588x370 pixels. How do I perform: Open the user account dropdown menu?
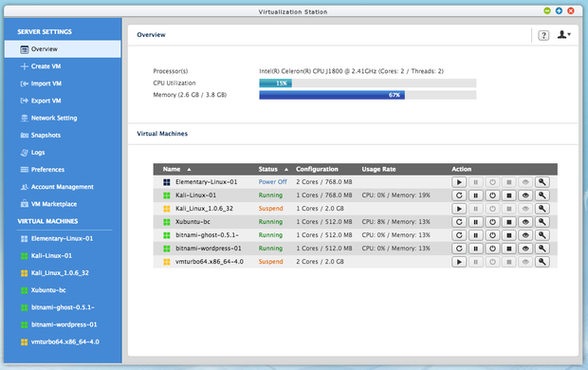coord(563,34)
